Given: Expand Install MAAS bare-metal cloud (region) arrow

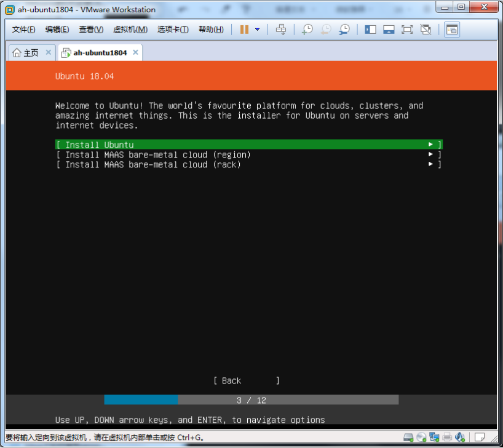Looking at the screenshot, I should click(431, 154).
